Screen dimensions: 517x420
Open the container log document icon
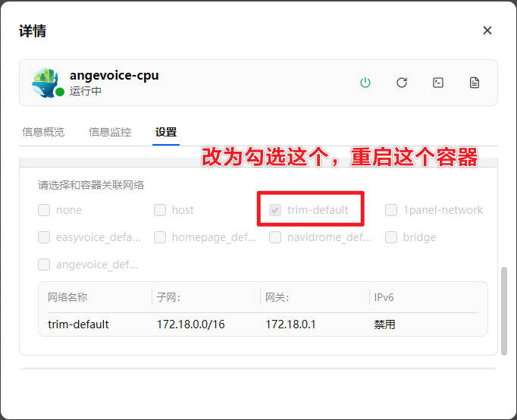[474, 83]
